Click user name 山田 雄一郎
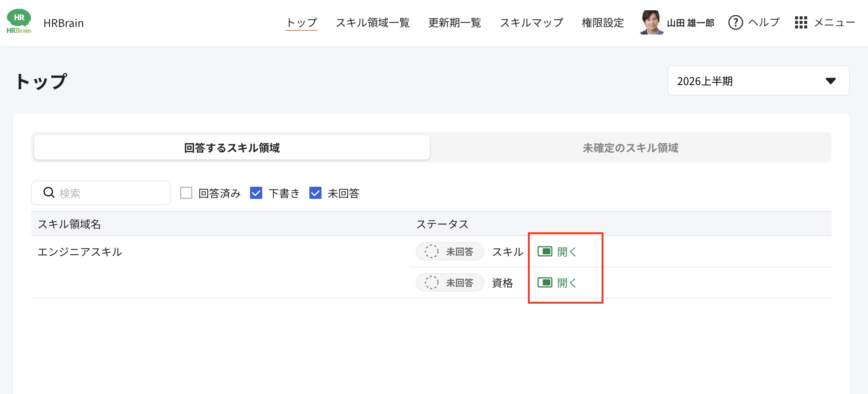 pyautogui.click(x=691, y=23)
